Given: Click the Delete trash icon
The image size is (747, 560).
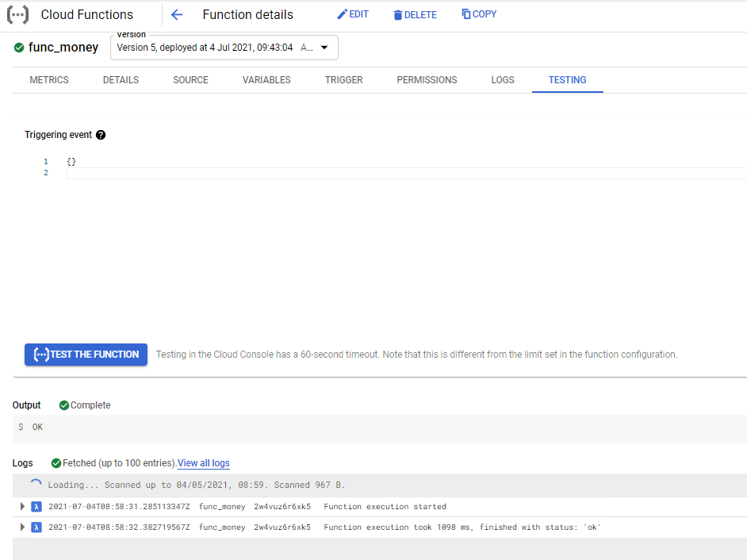Looking at the screenshot, I should coord(398,15).
